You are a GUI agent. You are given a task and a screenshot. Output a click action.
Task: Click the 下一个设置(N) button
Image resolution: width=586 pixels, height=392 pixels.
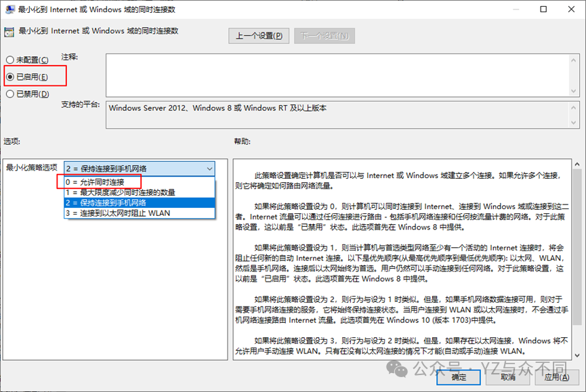(x=324, y=36)
